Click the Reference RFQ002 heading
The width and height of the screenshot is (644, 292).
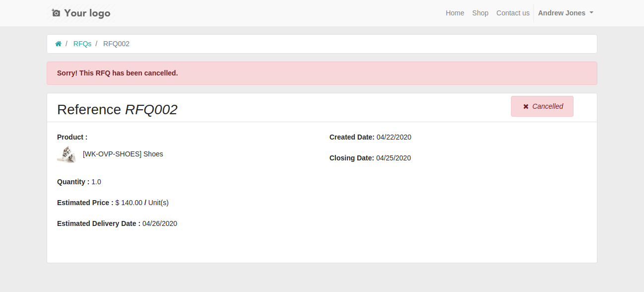pyautogui.click(x=117, y=109)
